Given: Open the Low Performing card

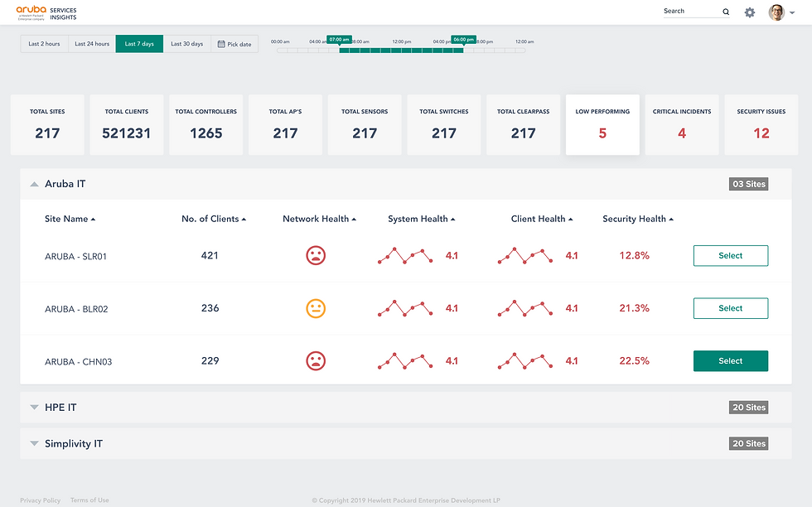Looking at the screenshot, I should (602, 124).
